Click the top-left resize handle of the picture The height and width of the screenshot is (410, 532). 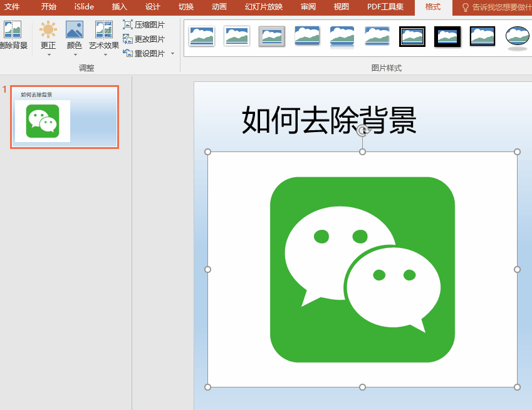tap(207, 152)
